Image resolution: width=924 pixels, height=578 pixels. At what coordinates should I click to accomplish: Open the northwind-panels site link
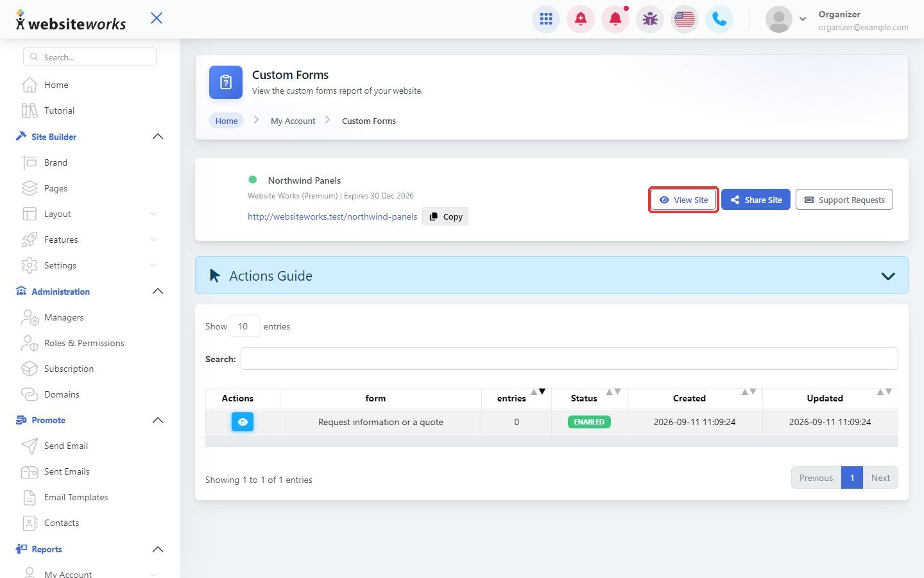tap(332, 216)
